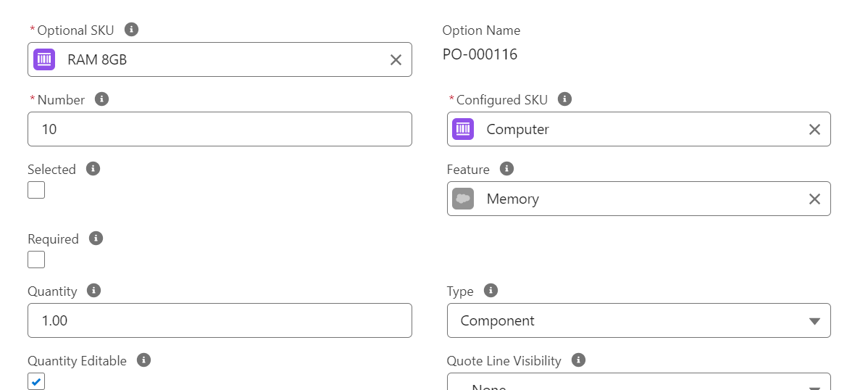Remove Computer from Configured SKU field

tap(814, 129)
